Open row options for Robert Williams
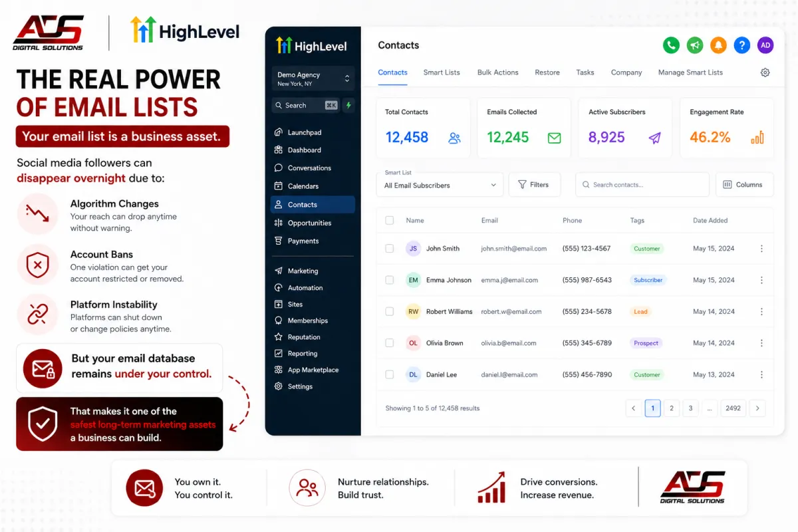This screenshot has height=532, width=798. 761,311
